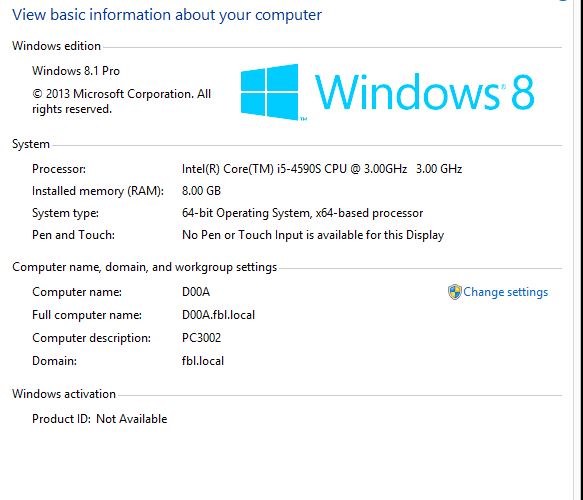583x500 pixels.
Task: Click the Intel Core i5-4590S processor value
Action: (322, 169)
